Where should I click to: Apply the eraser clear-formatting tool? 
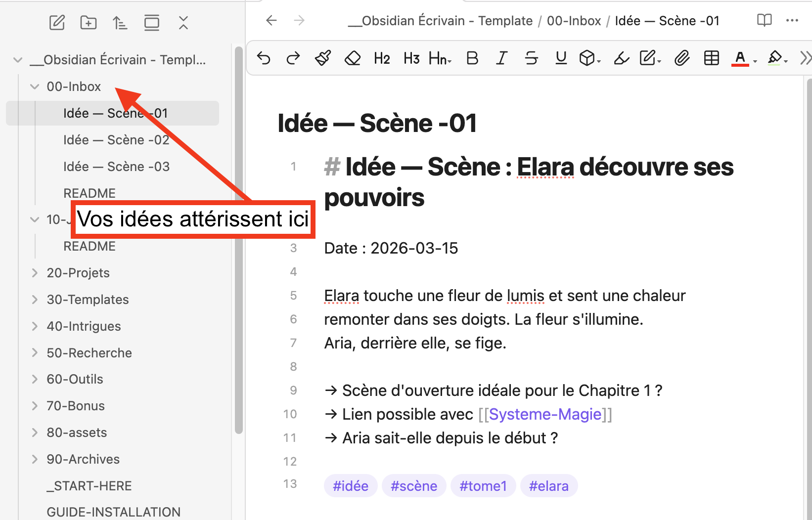coord(353,58)
